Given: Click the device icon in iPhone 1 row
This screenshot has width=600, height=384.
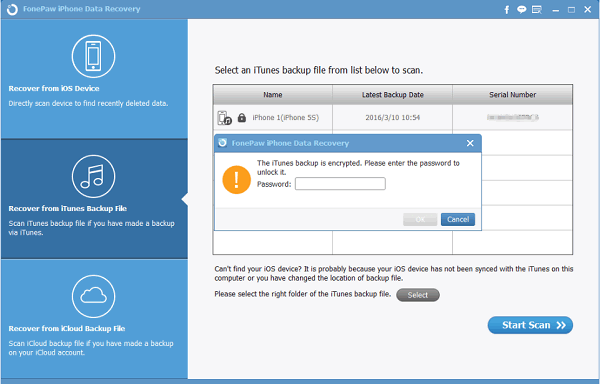Looking at the screenshot, I should tap(225, 118).
